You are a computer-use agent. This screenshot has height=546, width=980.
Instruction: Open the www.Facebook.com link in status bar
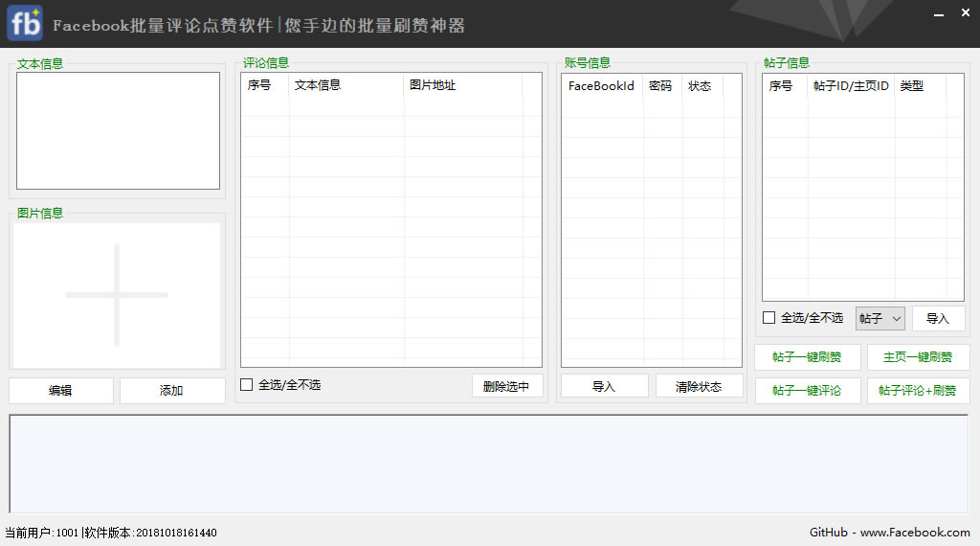click(x=915, y=533)
